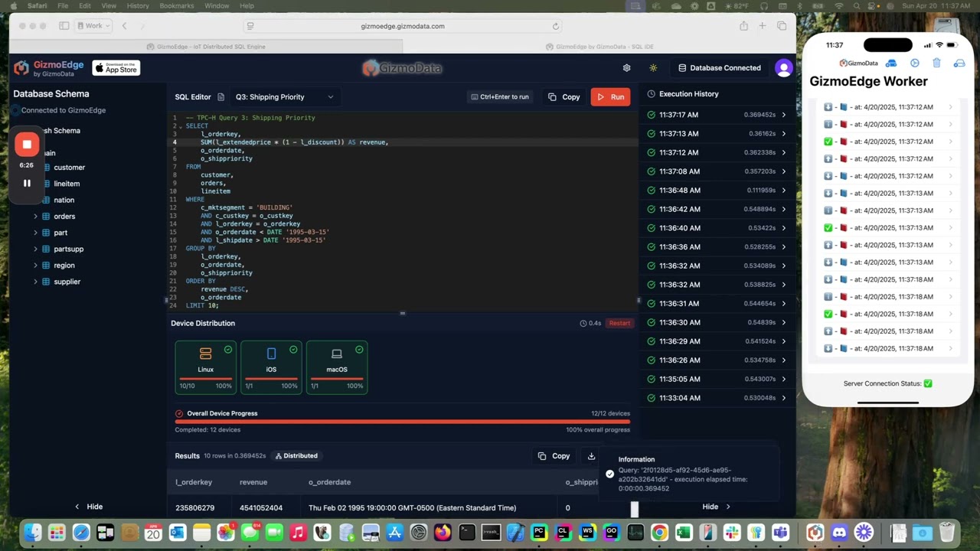Expand the supplier table
This screenshot has width=980, height=551.
(x=35, y=282)
